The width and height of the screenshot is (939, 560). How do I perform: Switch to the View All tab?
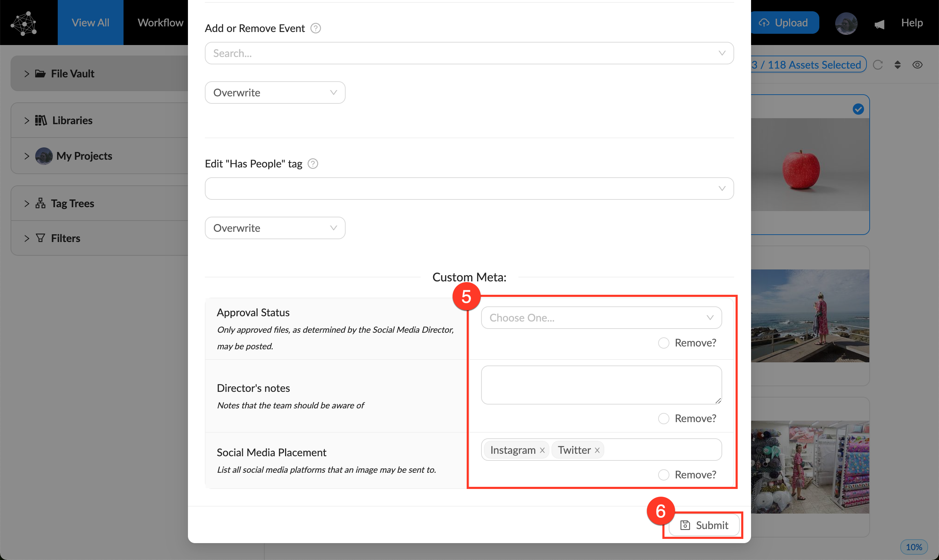tap(90, 23)
